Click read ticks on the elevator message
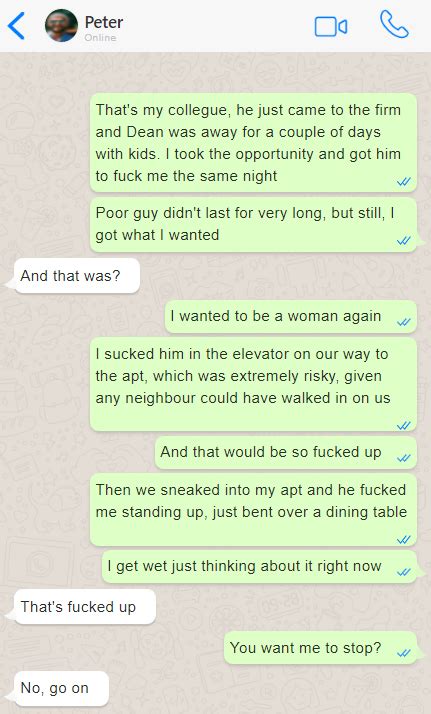The height and width of the screenshot is (714, 431). (x=404, y=425)
